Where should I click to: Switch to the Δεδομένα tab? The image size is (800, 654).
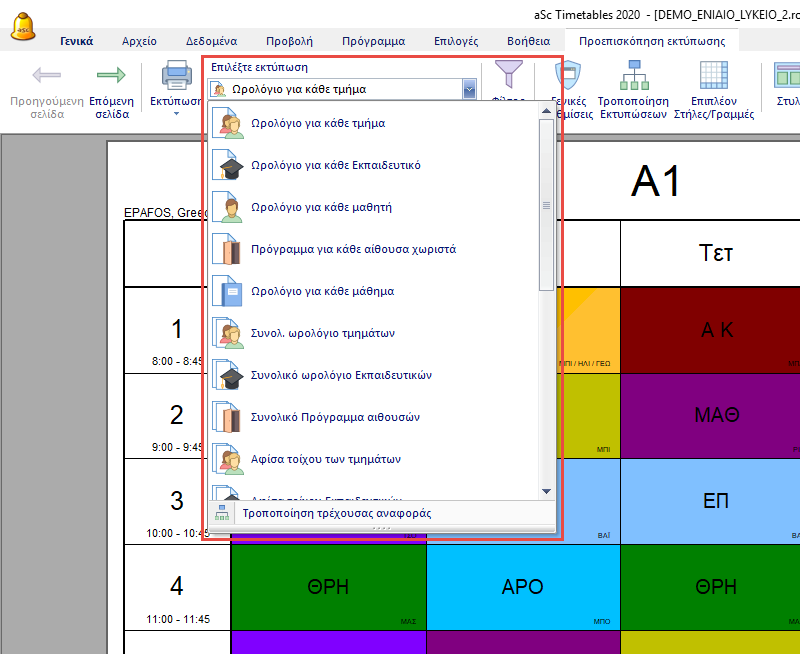coord(211,41)
